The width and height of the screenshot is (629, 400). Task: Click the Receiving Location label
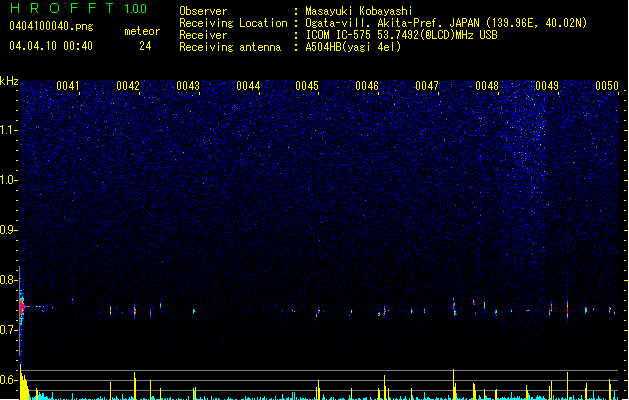[233, 23]
